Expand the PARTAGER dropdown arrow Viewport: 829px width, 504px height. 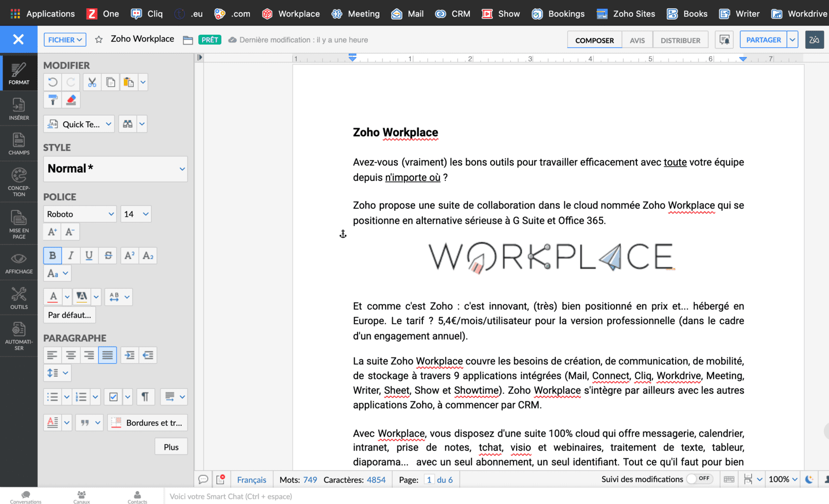[x=793, y=40]
